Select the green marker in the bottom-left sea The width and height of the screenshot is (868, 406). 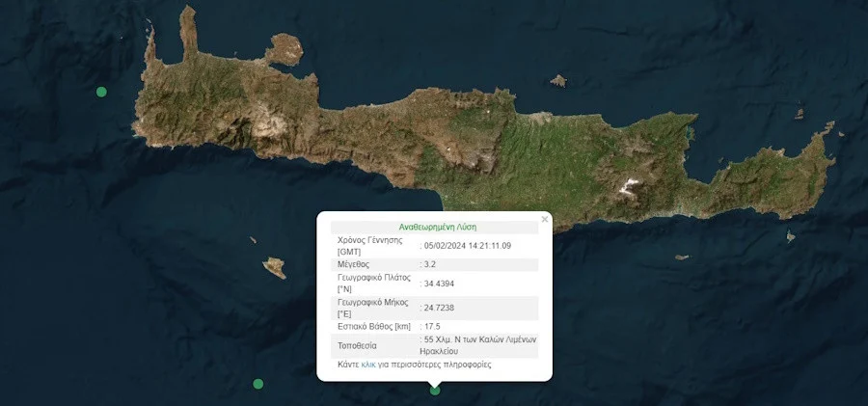[x=258, y=384]
